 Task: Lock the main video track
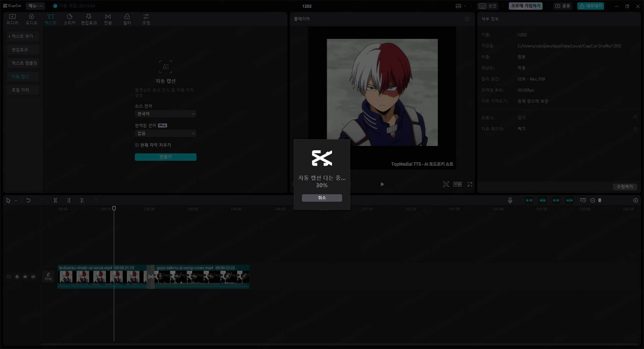click(x=17, y=277)
